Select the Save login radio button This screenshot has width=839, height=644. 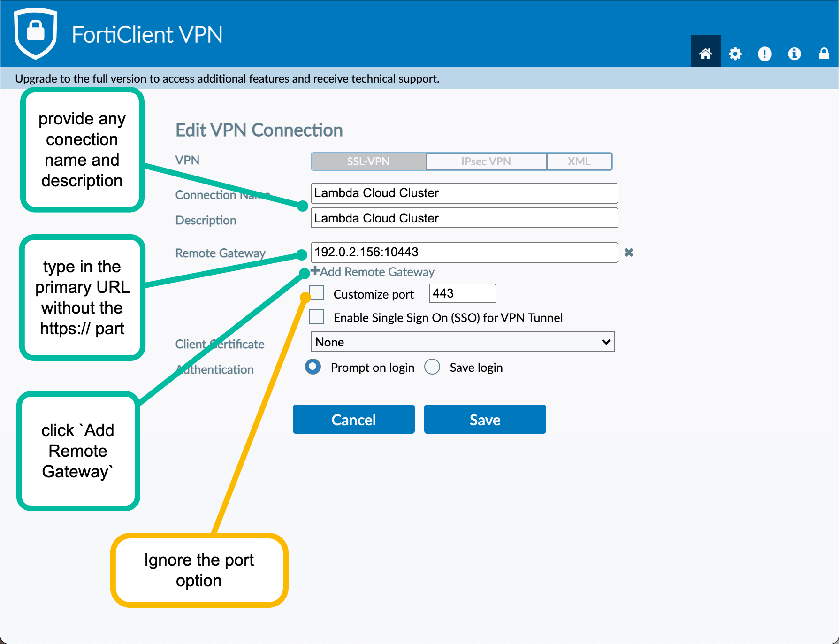tap(432, 367)
